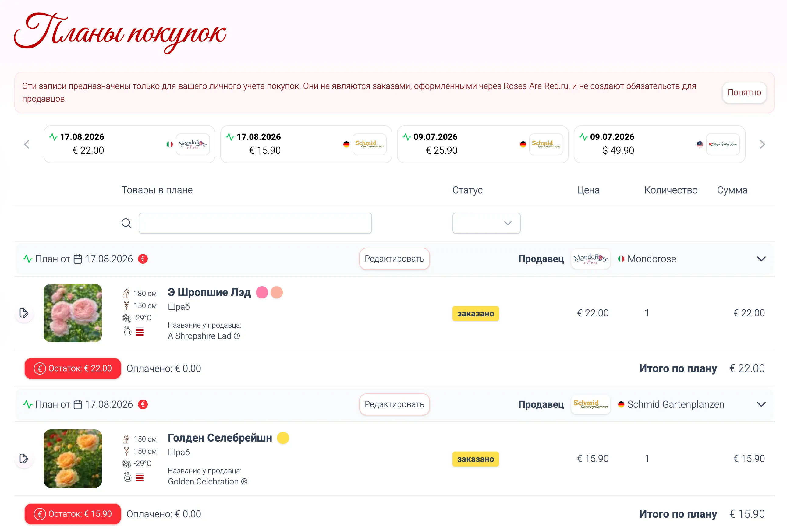787x532 pixels.
Task: Click the red euro badge on the Mondorose plan header
Action: (143, 259)
